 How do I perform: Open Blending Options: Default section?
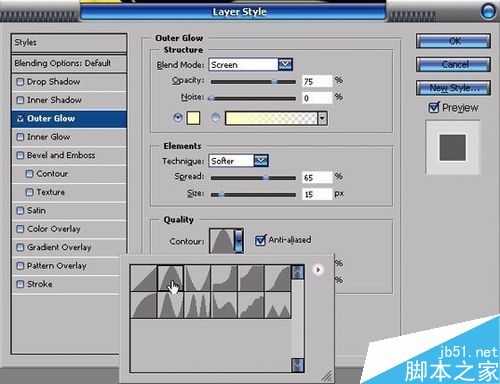point(69,63)
